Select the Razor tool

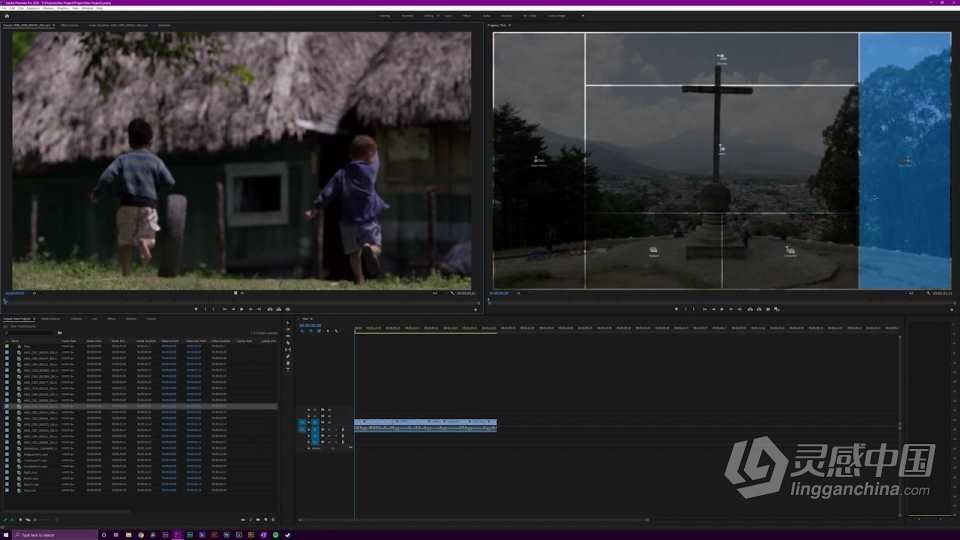pyautogui.click(x=288, y=343)
